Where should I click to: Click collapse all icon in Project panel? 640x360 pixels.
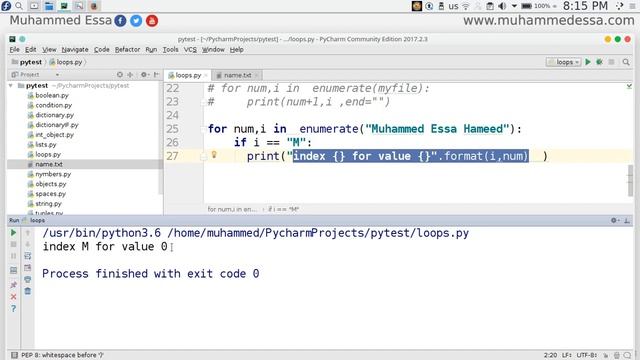pos(130,75)
